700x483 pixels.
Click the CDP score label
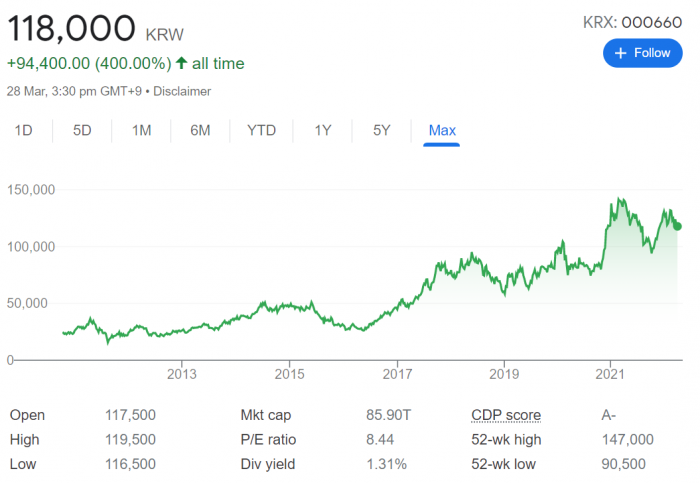point(505,415)
